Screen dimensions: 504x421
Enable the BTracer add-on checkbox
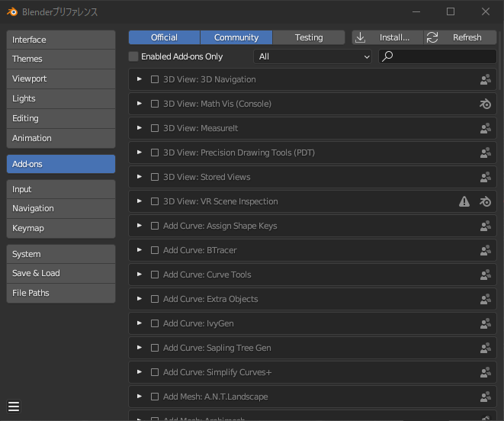coord(155,250)
